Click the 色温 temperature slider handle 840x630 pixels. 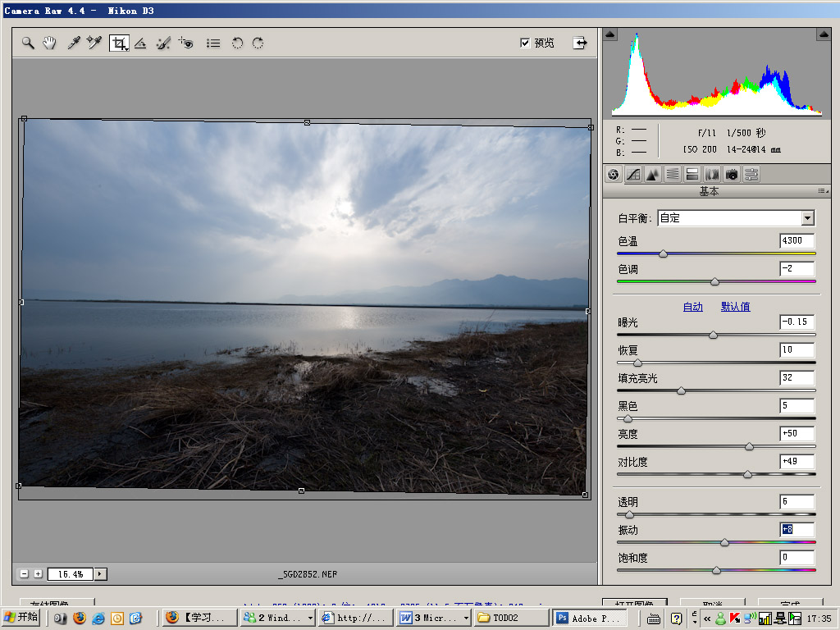point(663,254)
